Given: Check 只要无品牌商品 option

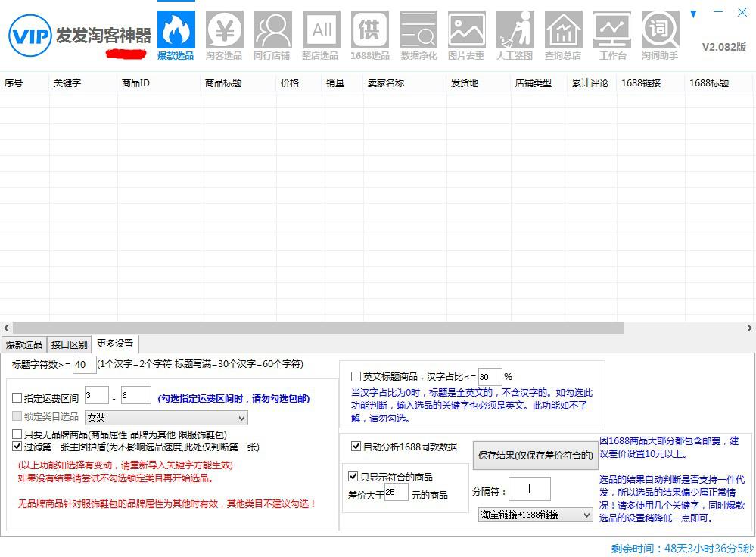Looking at the screenshot, I should (x=16, y=433).
